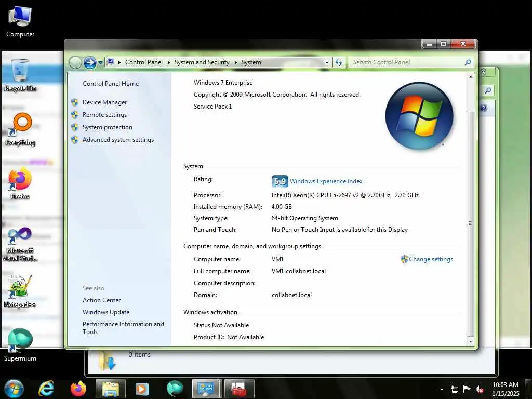
Task: Open Windows Explorer from the taskbar
Action: [x=111, y=389]
